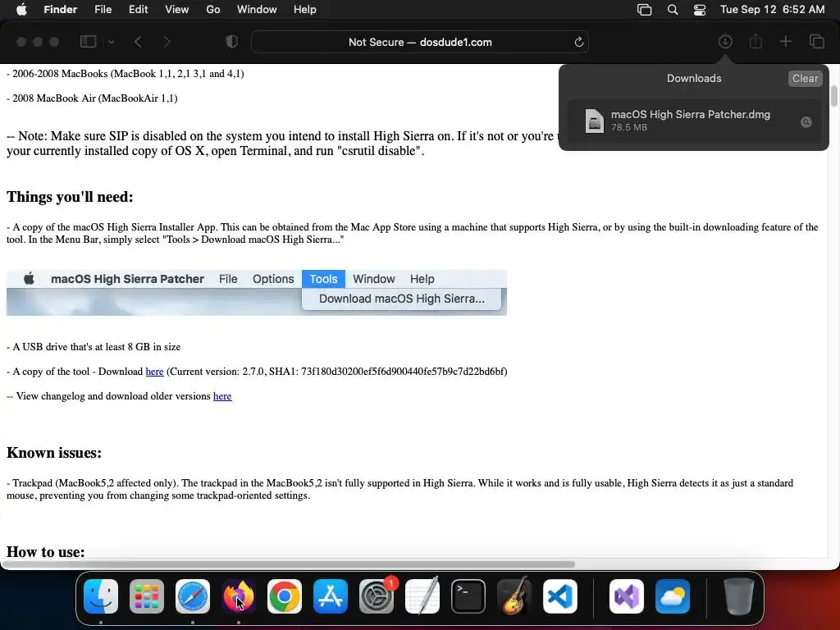Launch Google Chrome from the Dock
Viewport: 840px width, 630px height.
(x=285, y=596)
